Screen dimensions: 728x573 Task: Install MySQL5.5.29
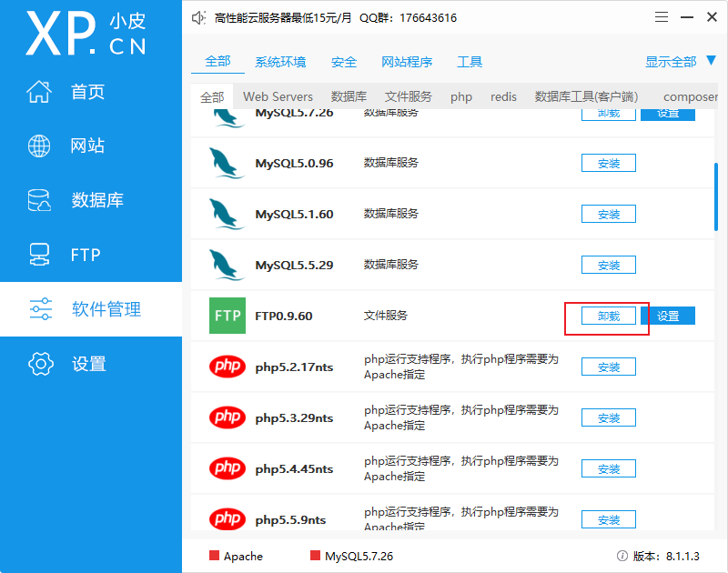(609, 265)
